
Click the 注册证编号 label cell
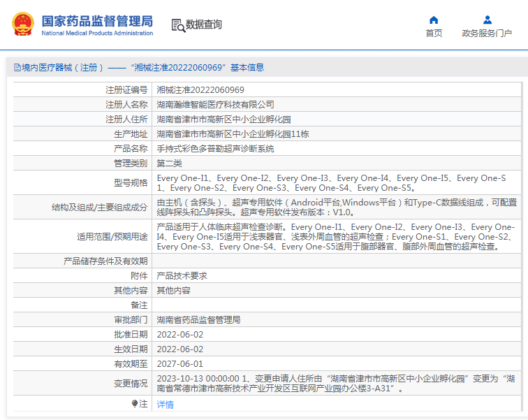pos(126,90)
